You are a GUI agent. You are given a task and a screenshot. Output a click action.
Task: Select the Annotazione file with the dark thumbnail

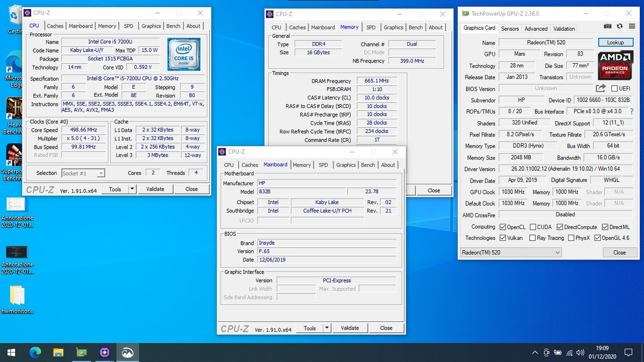coord(17,259)
